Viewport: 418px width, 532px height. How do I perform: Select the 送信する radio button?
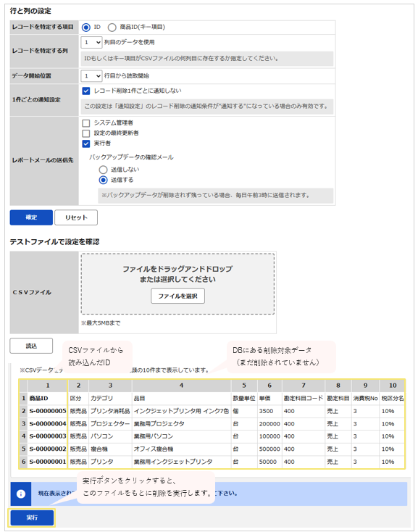(103, 180)
